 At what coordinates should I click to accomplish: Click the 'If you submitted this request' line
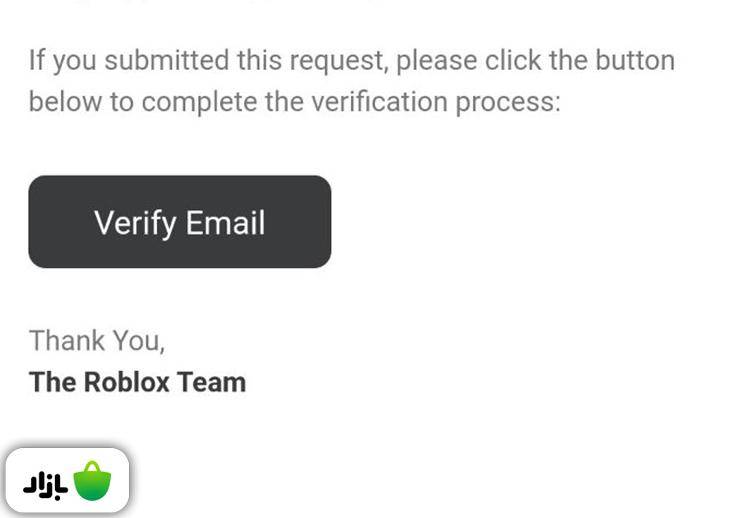[x=351, y=60]
